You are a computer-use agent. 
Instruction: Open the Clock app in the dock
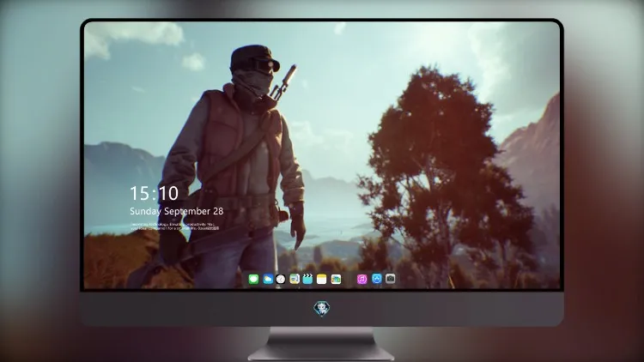coord(281,279)
